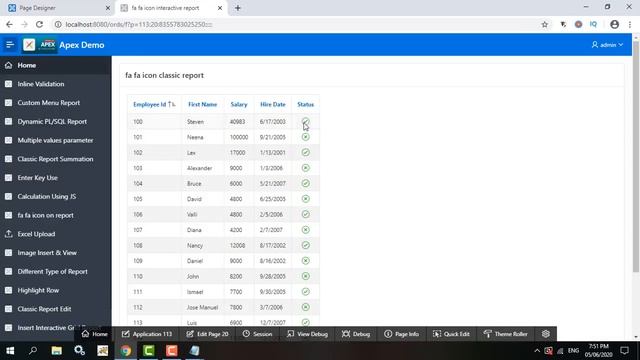Open a new browser tab
Viewport: 640px width, 360px height.
[238, 8]
